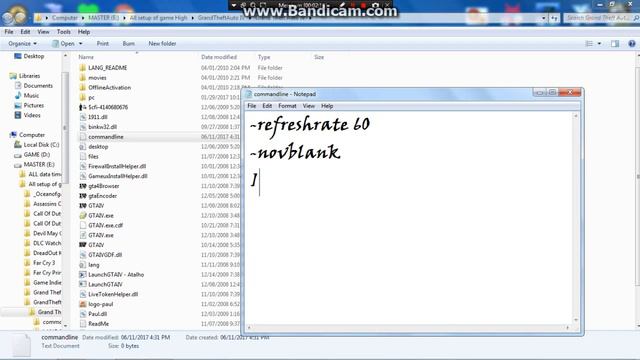Open MASTER (E:) drive in tree
This screenshot has width=640, height=360.
tap(39, 164)
